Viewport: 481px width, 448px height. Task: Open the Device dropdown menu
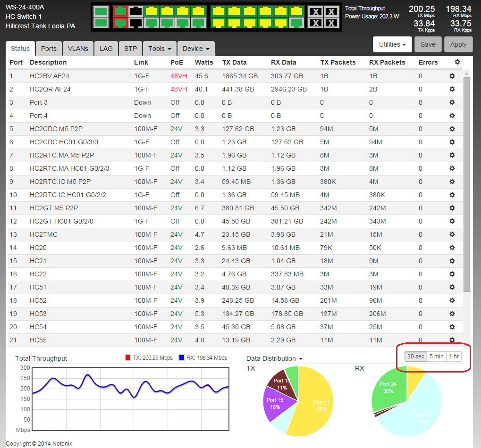196,49
